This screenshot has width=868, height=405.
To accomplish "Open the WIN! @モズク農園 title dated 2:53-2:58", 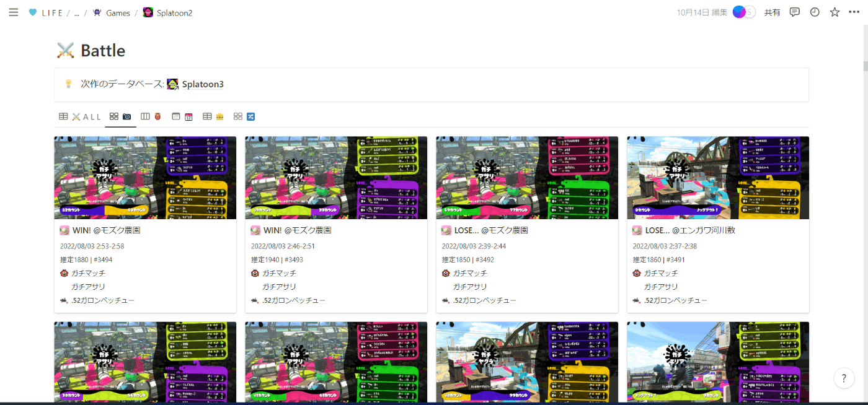I will click(x=107, y=230).
